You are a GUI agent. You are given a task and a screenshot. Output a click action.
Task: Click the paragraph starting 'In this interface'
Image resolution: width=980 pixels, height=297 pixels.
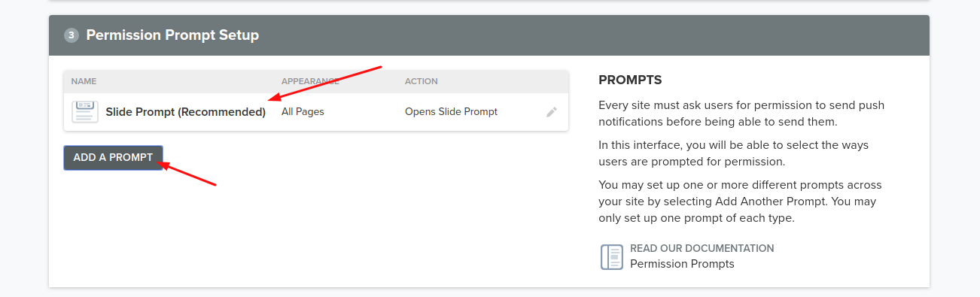pyautogui.click(x=733, y=153)
